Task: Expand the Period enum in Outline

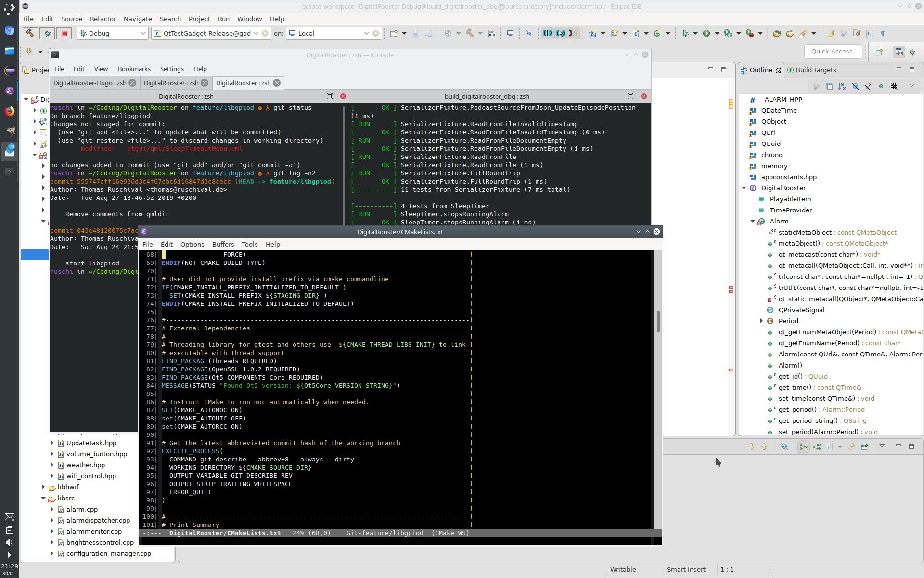Action: point(761,321)
